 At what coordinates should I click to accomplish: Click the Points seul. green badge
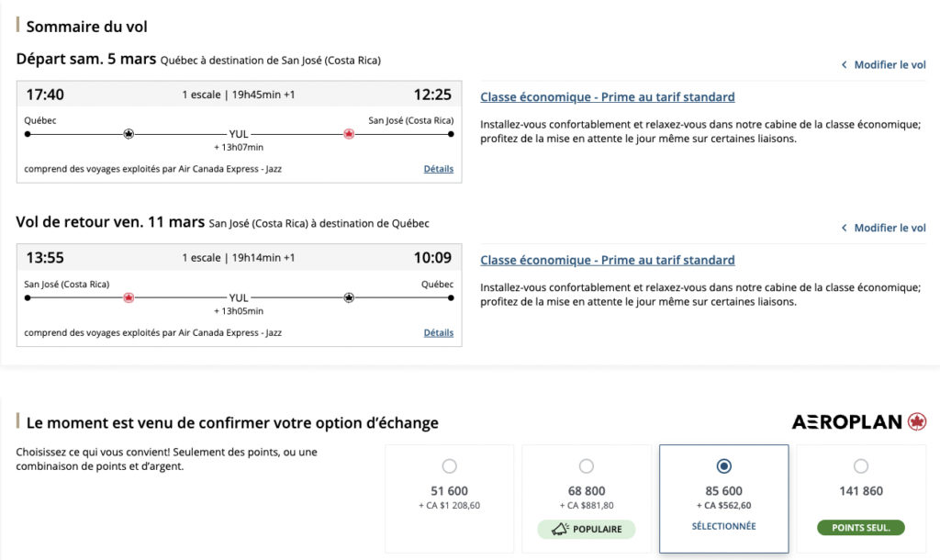pos(860,528)
